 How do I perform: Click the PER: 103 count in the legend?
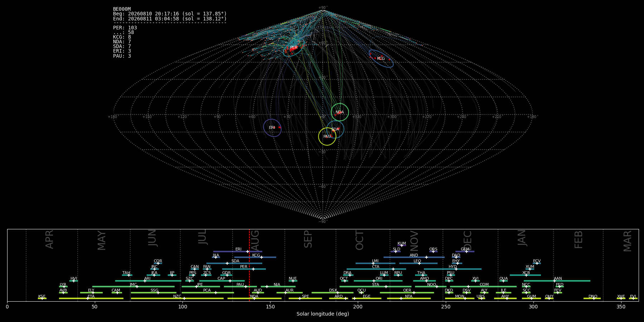coord(125,28)
